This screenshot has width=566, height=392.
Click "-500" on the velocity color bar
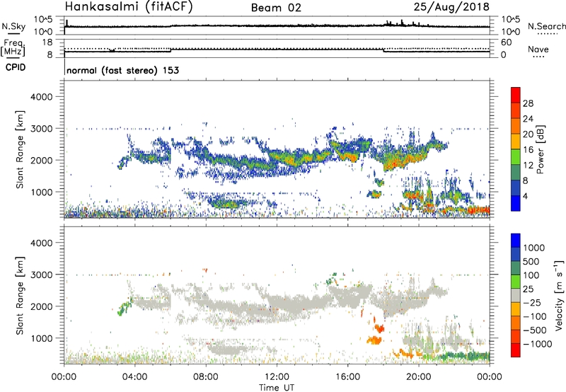coord(534,330)
